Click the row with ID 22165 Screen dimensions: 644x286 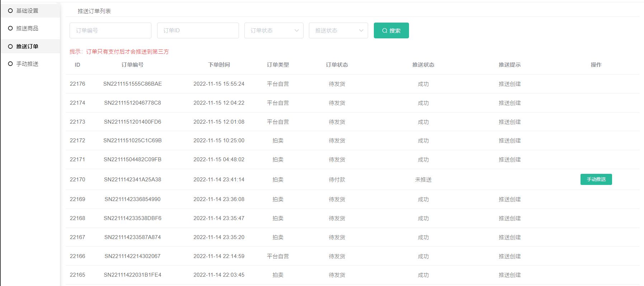point(77,275)
